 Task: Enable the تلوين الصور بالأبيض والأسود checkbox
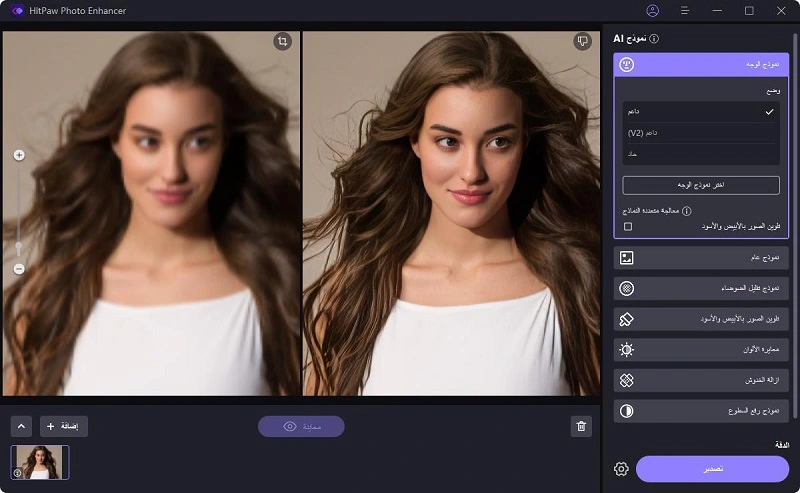tap(628, 227)
